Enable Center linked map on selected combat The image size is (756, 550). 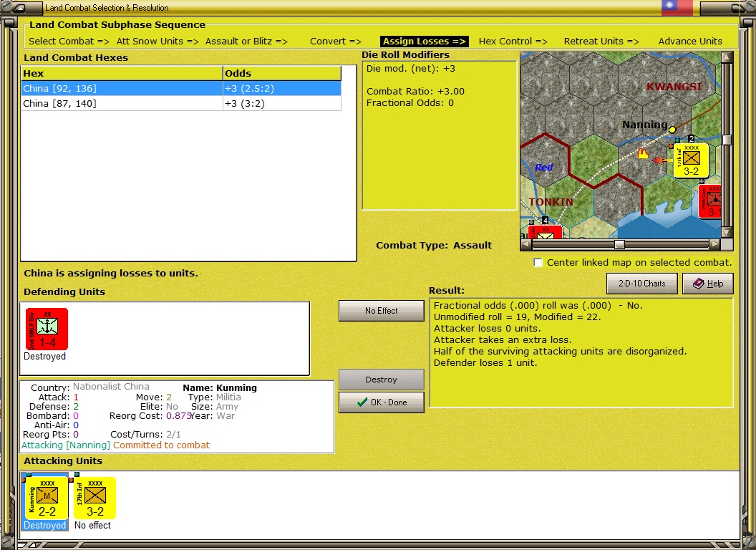[538, 262]
